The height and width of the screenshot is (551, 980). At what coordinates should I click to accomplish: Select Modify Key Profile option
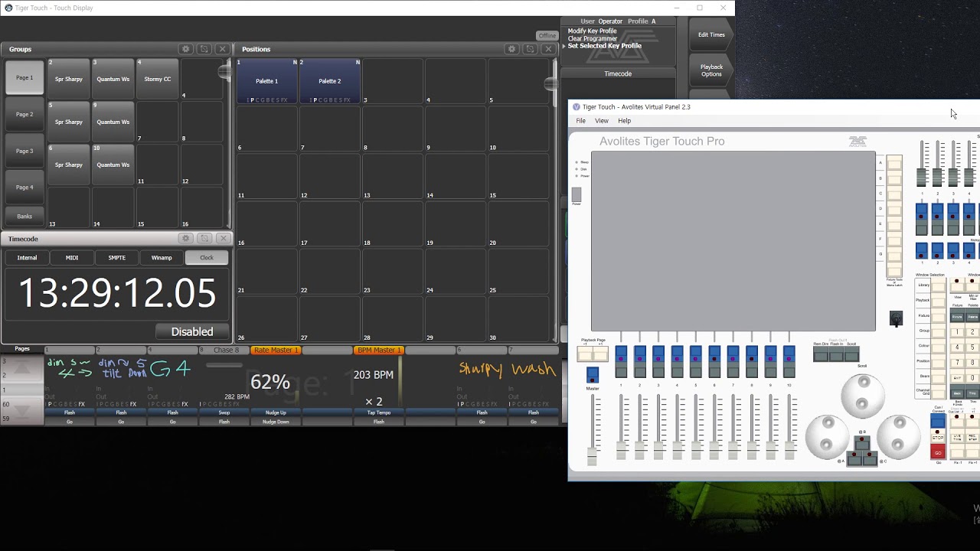point(592,31)
